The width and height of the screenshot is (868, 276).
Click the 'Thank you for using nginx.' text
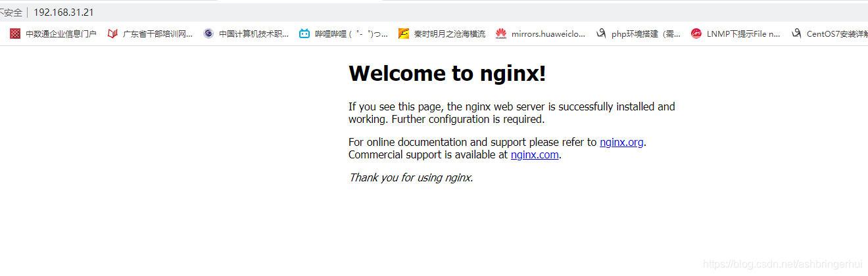[x=411, y=177]
